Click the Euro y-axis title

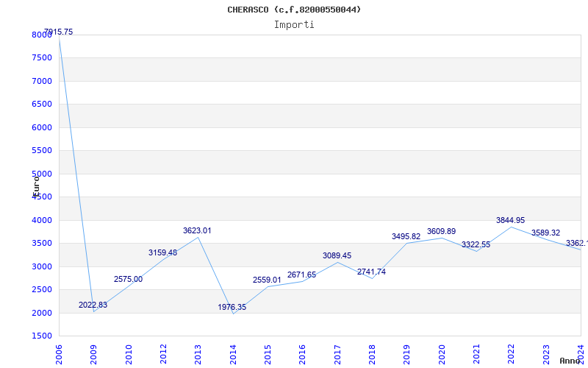pyautogui.click(x=36, y=186)
